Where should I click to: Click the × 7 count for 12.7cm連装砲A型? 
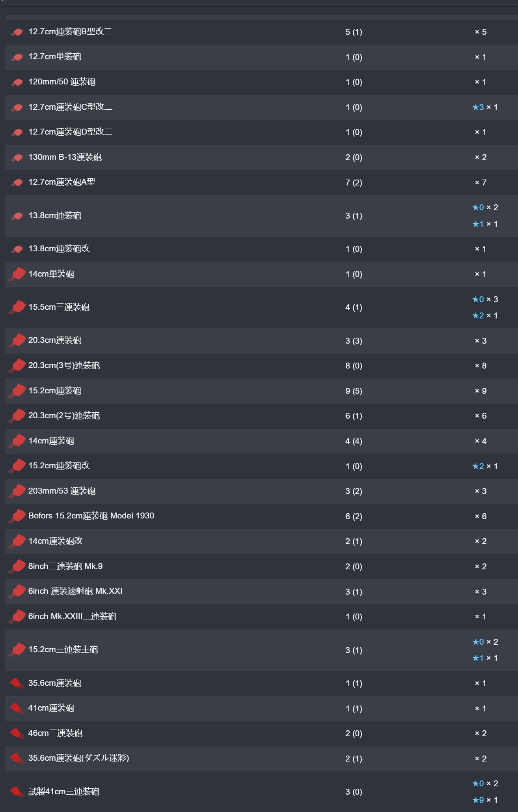(481, 183)
